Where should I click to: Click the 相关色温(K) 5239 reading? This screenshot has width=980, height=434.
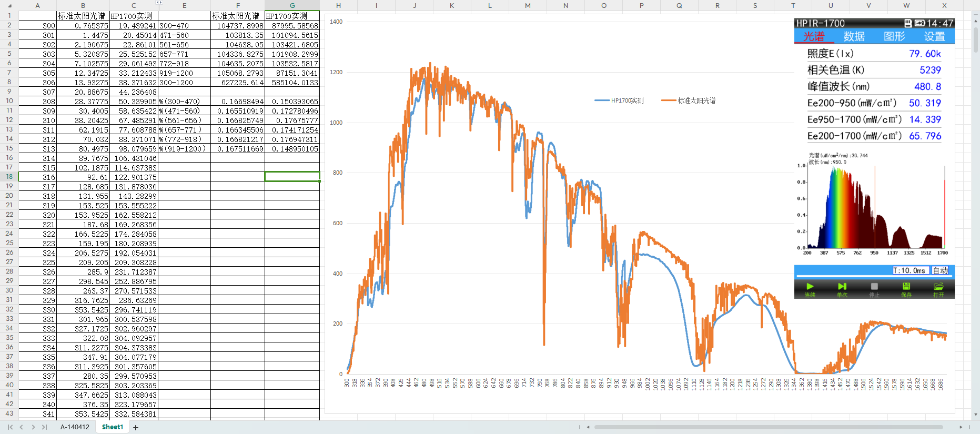(x=874, y=70)
